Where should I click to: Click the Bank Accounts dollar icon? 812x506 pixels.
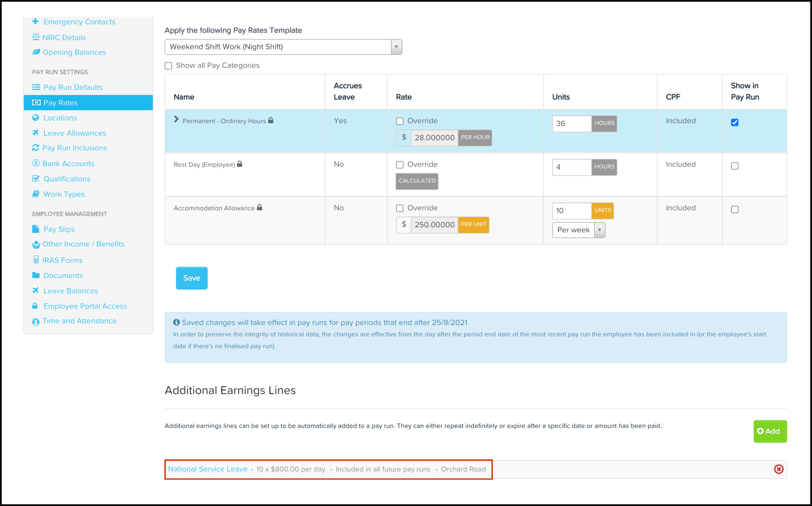tap(35, 163)
